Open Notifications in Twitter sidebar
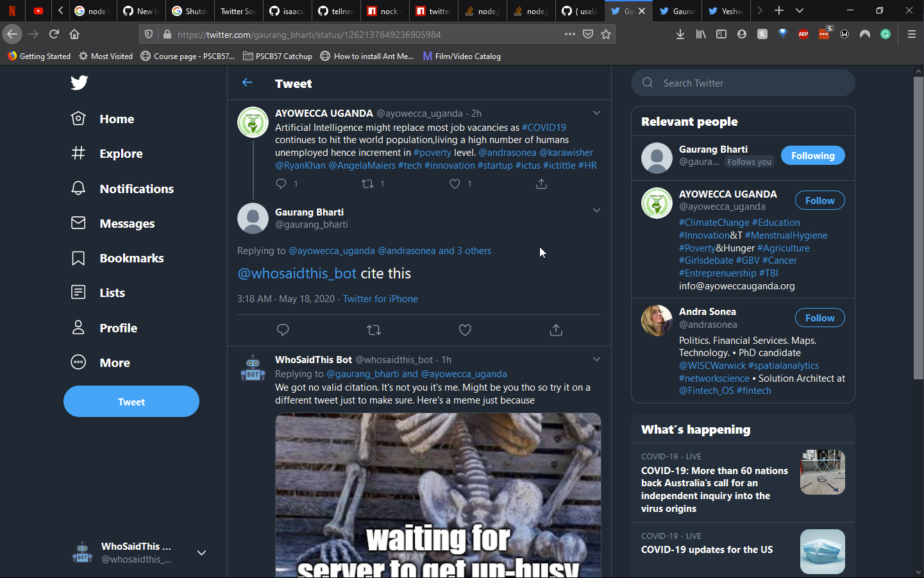Image resolution: width=924 pixels, height=578 pixels. (x=122, y=189)
